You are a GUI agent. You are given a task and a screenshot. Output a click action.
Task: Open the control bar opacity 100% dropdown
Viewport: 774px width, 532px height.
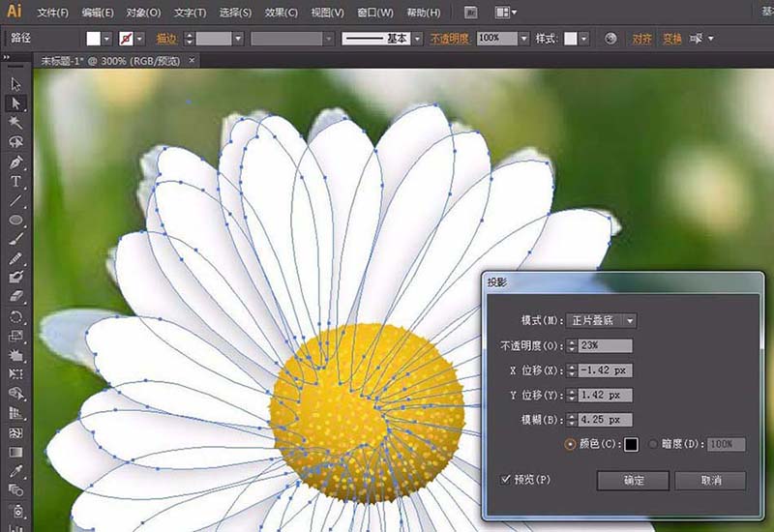[523, 39]
